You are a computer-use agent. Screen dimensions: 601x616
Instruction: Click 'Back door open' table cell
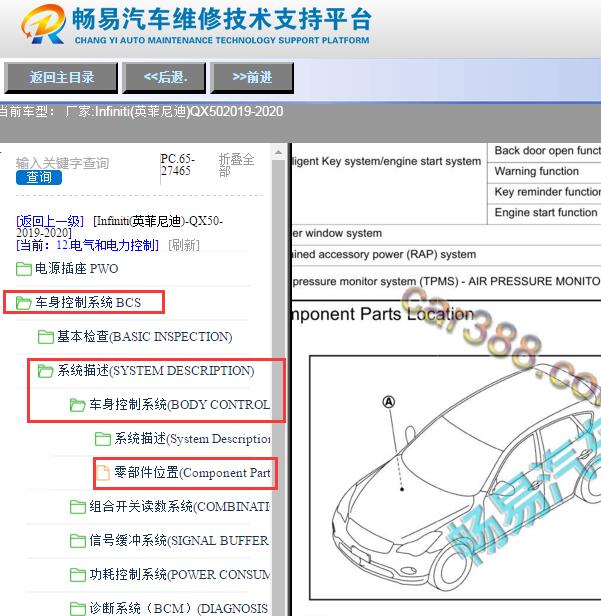pos(544,150)
